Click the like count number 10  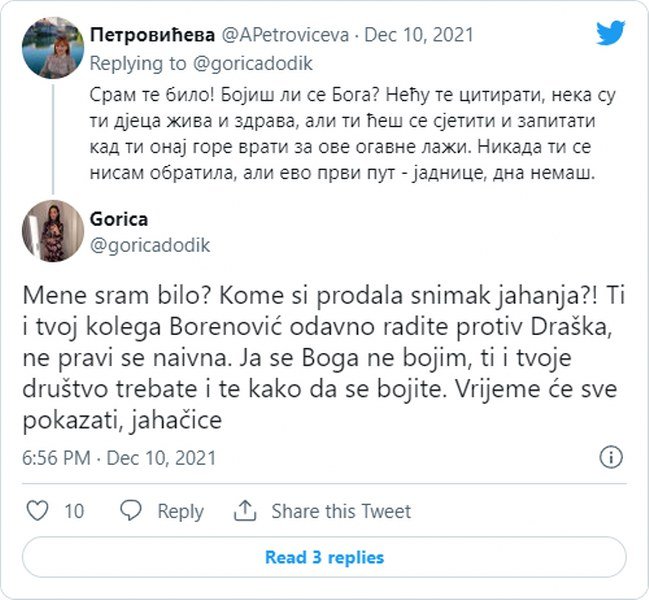74,511
